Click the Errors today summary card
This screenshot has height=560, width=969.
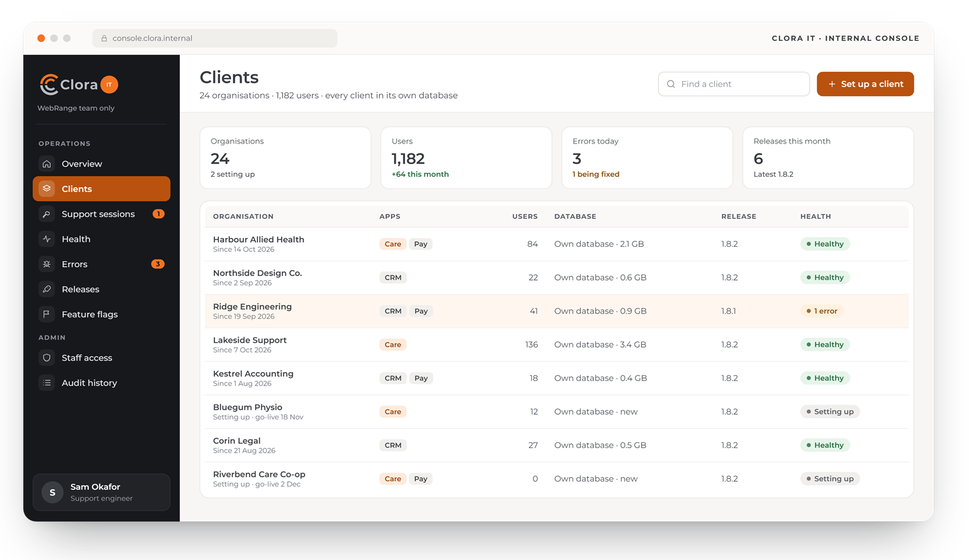coord(647,158)
